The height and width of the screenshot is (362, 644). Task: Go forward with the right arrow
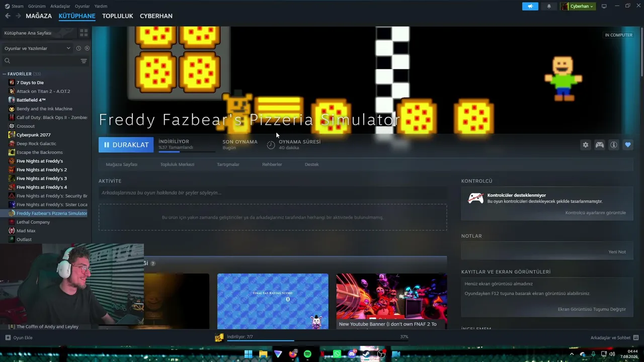point(18,16)
